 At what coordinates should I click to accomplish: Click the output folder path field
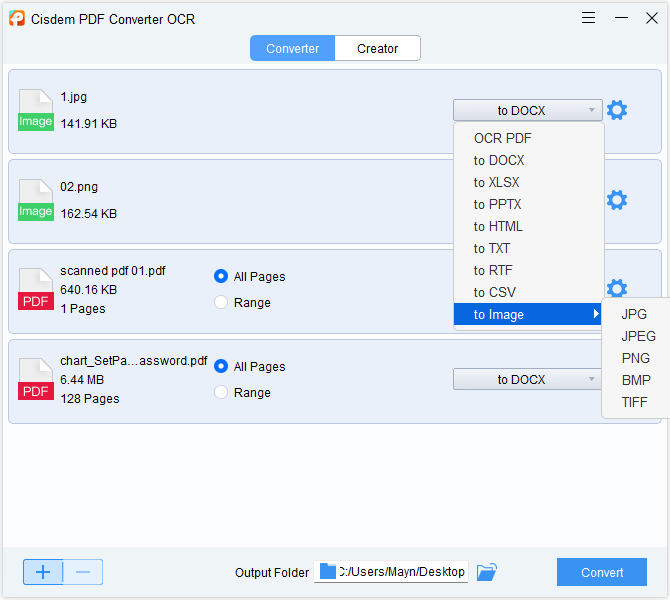[x=391, y=572]
